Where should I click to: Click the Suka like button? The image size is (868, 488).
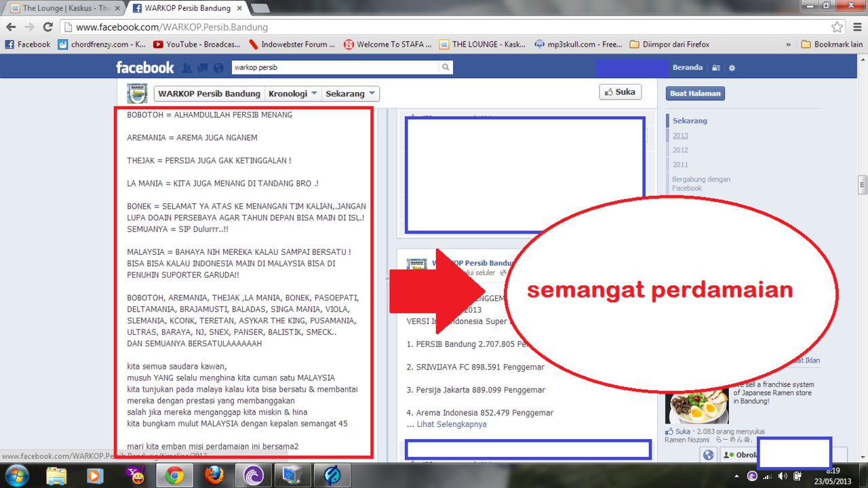[x=620, y=92]
